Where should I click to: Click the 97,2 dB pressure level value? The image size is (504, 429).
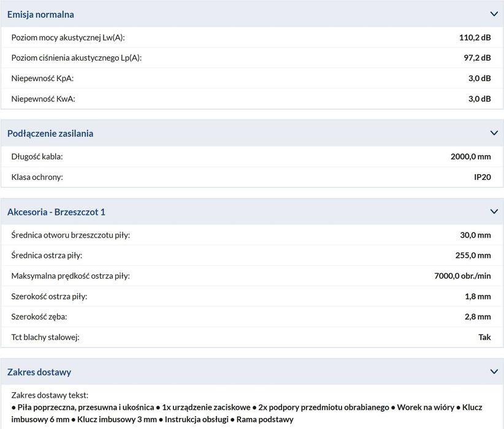click(477, 58)
